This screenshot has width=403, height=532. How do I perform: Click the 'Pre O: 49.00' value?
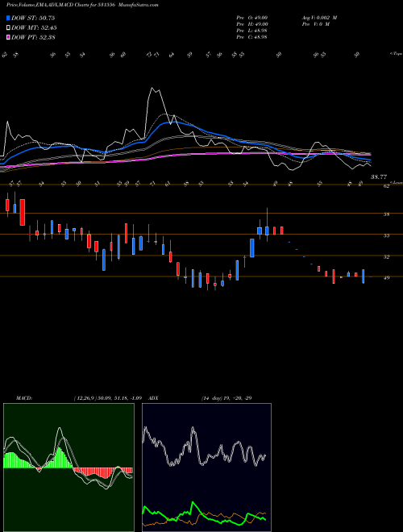252,18
